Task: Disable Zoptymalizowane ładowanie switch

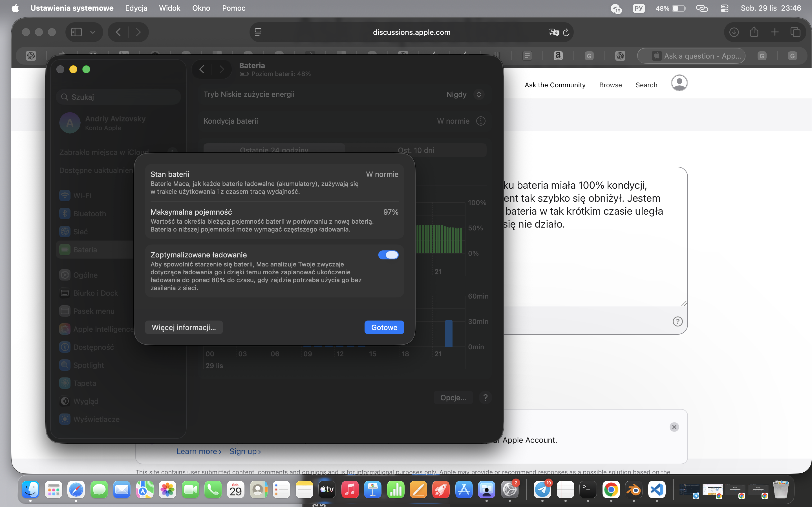Action: click(388, 255)
